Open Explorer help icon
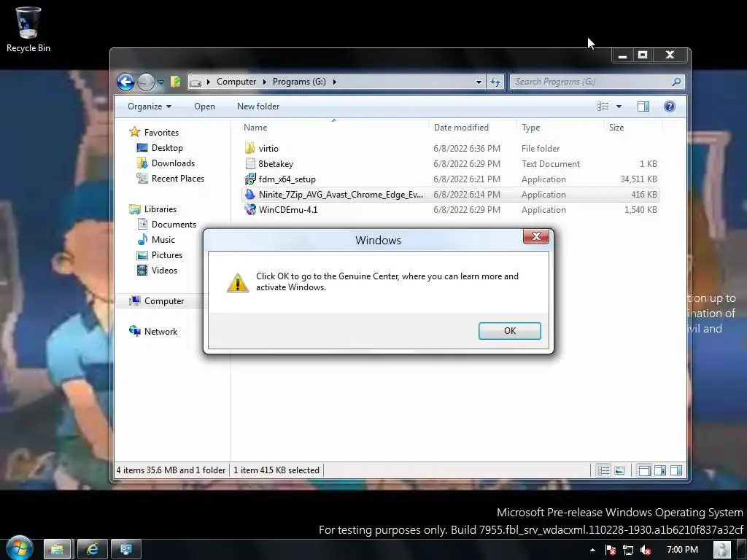The width and height of the screenshot is (747, 560). pos(670,106)
